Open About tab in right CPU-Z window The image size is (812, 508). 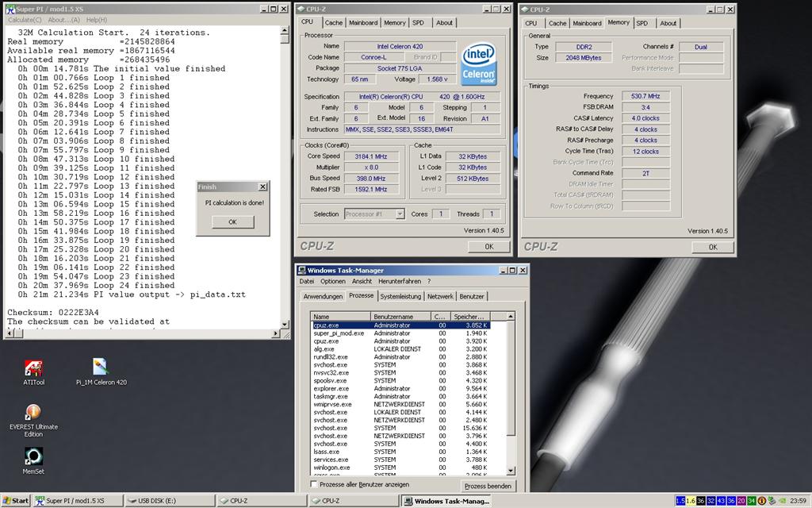668,23
